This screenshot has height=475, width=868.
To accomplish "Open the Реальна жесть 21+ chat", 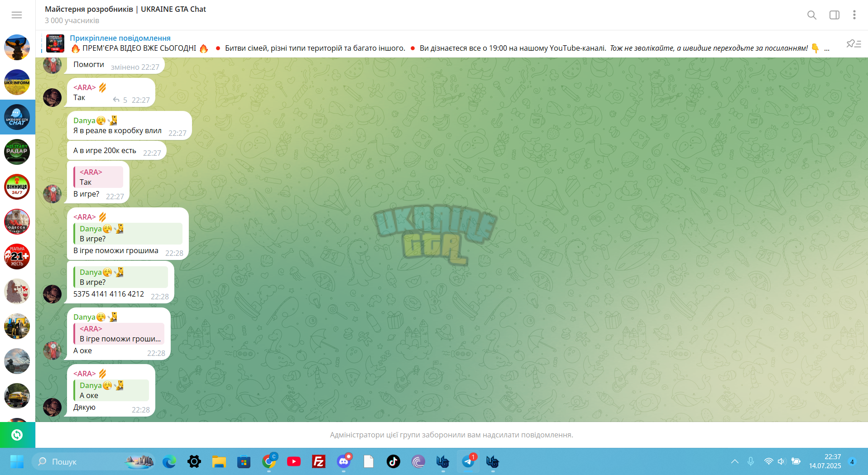I will tap(17, 257).
